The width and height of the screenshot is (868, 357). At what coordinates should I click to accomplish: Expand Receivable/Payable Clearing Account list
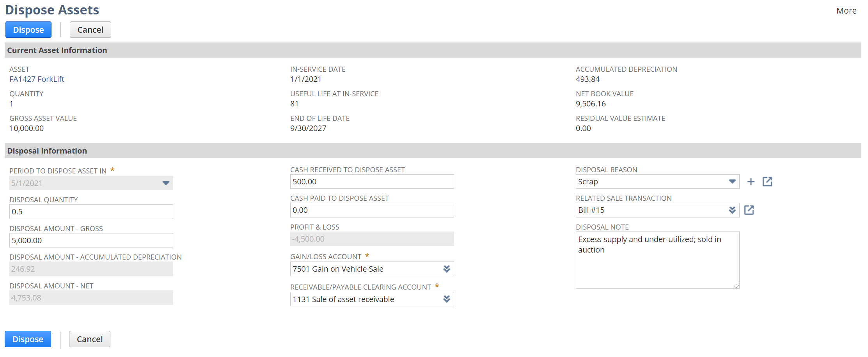[447, 299]
